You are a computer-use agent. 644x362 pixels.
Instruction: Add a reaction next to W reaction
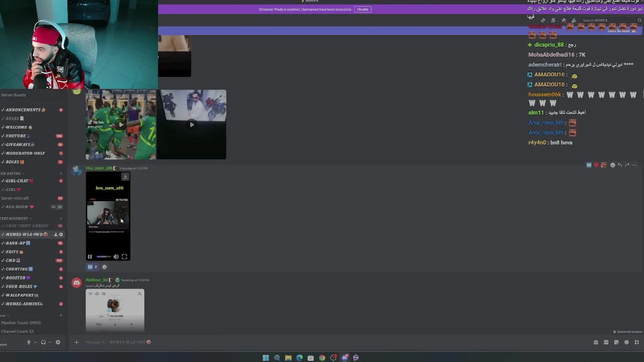tap(105, 267)
